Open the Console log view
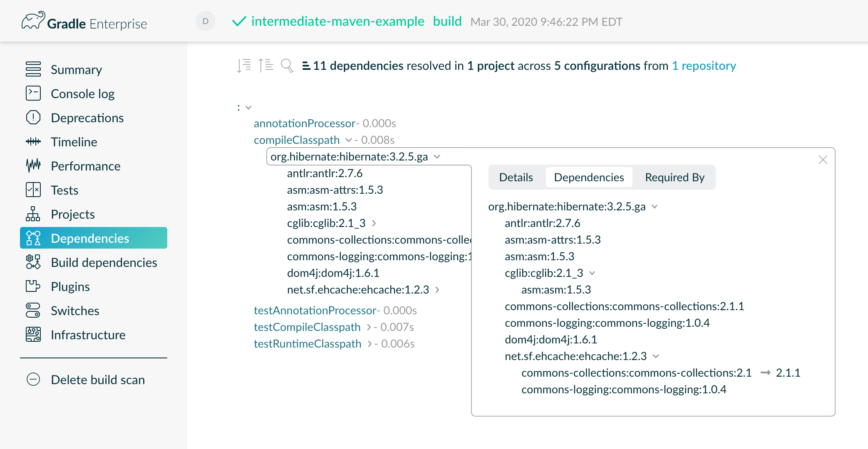 pyautogui.click(x=82, y=94)
